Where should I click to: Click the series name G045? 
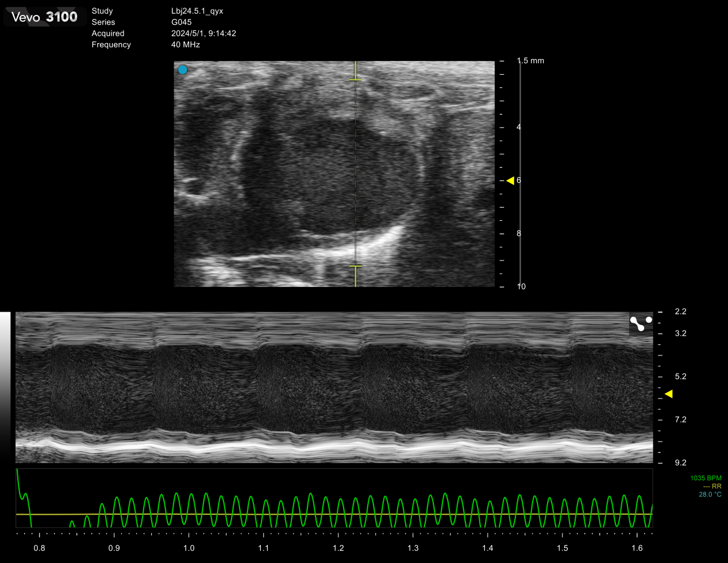coord(182,22)
